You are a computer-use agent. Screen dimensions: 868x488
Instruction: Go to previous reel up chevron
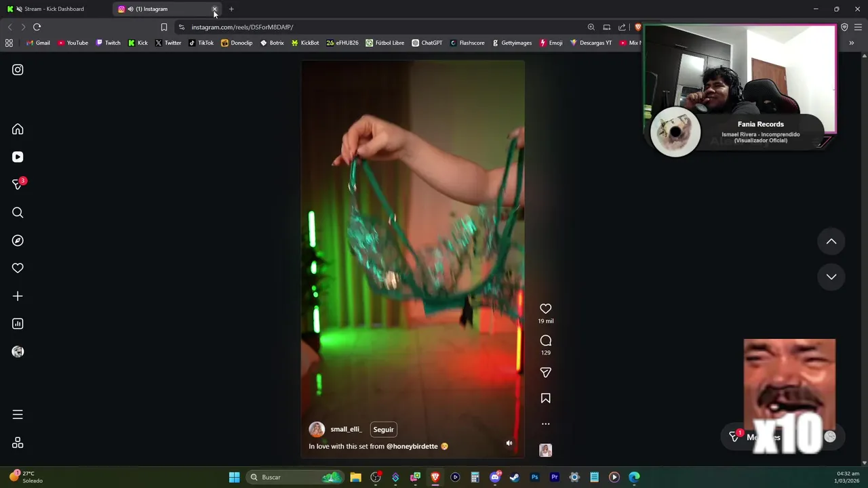pos(831,241)
